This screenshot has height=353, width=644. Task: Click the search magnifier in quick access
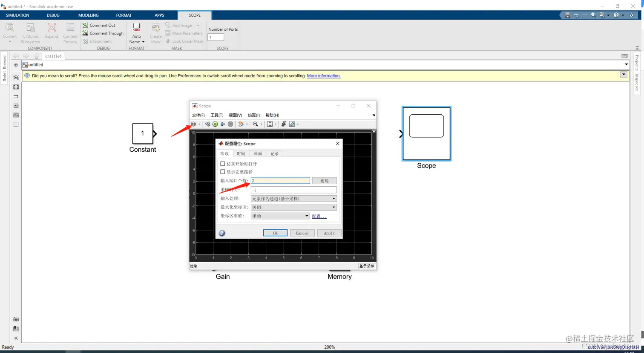click(593, 15)
